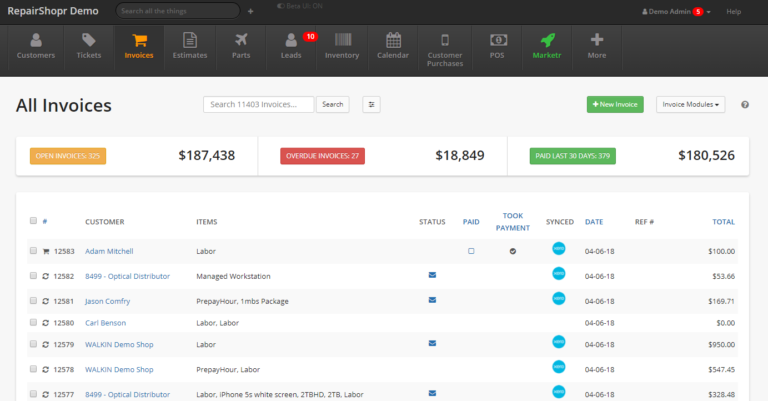Filter by Paid Last 30 Days: 379 badge

(573, 156)
